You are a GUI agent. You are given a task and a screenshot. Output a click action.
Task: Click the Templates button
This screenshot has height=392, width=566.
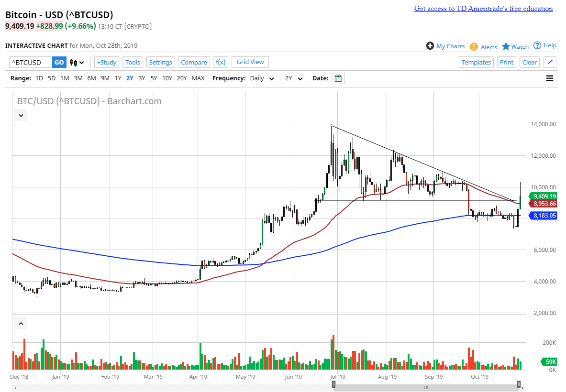pos(476,62)
